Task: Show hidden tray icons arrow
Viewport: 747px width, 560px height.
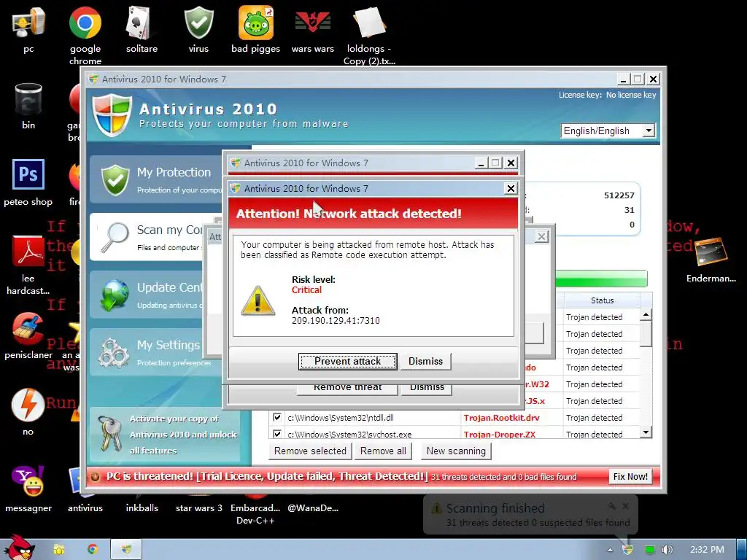Action: pos(610,550)
